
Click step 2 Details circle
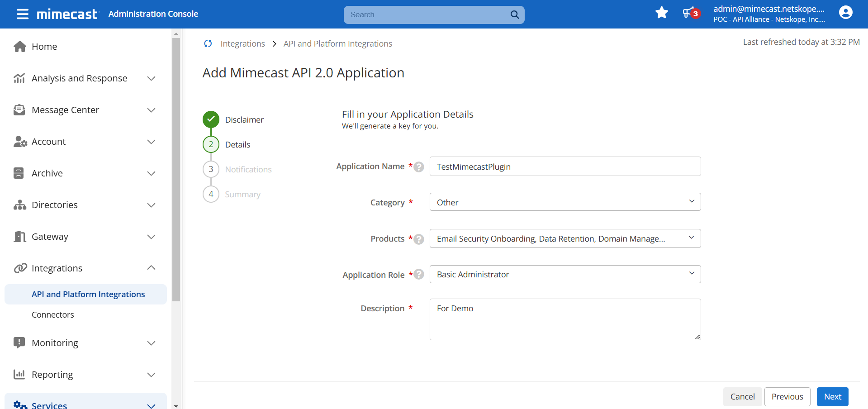click(211, 144)
